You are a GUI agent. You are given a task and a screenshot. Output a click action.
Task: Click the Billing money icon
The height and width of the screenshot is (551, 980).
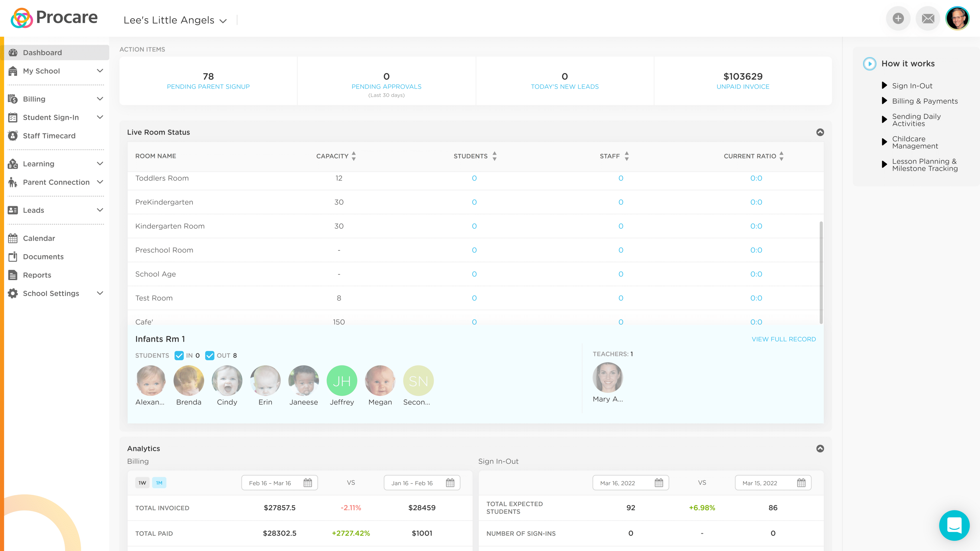13,99
